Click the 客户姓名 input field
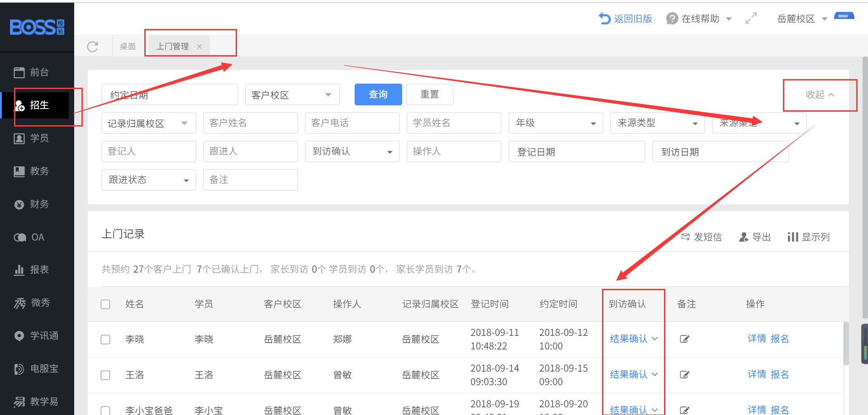868x415 pixels. (x=250, y=123)
